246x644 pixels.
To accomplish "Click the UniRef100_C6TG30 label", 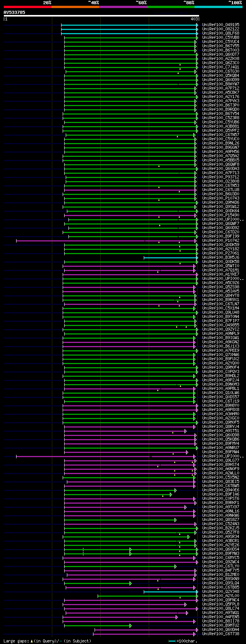I will tap(221, 71).
